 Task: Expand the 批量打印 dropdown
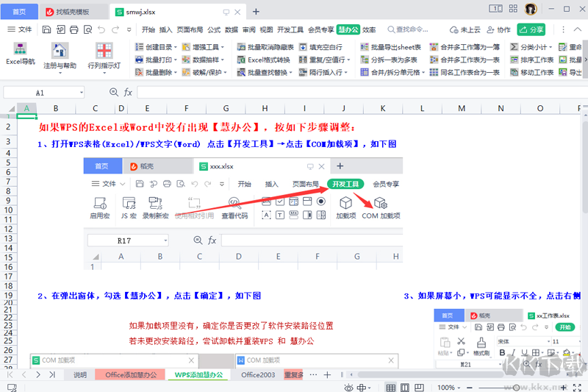click(175, 60)
